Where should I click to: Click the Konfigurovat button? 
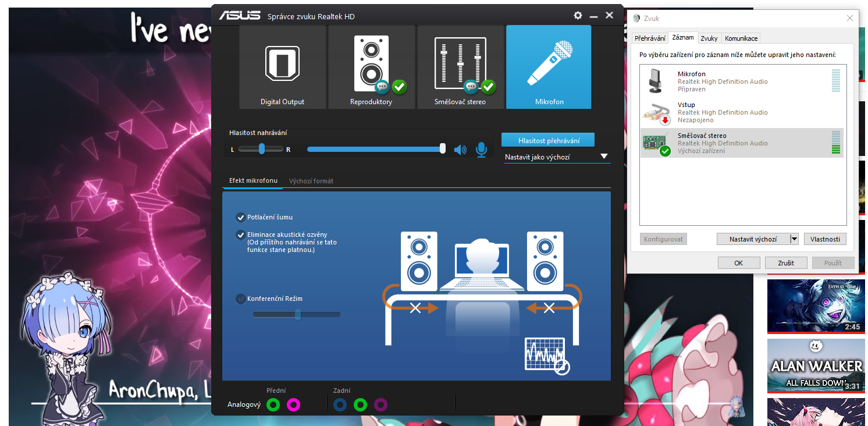(x=663, y=239)
